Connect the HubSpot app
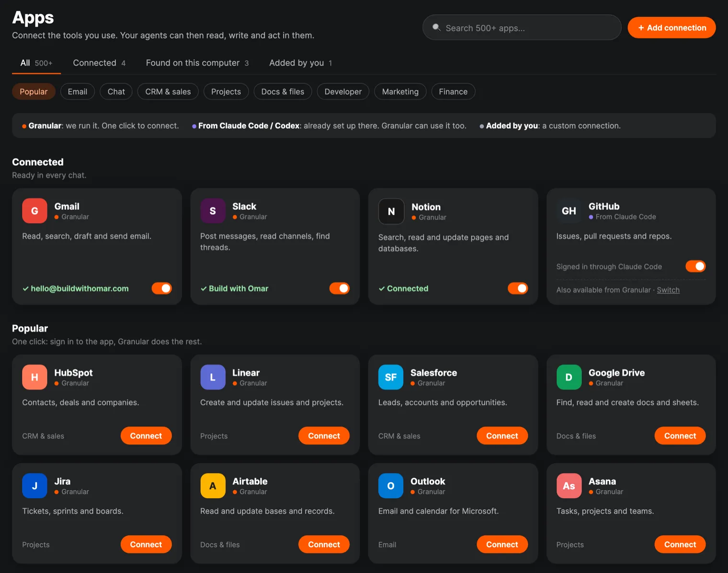 (x=146, y=436)
